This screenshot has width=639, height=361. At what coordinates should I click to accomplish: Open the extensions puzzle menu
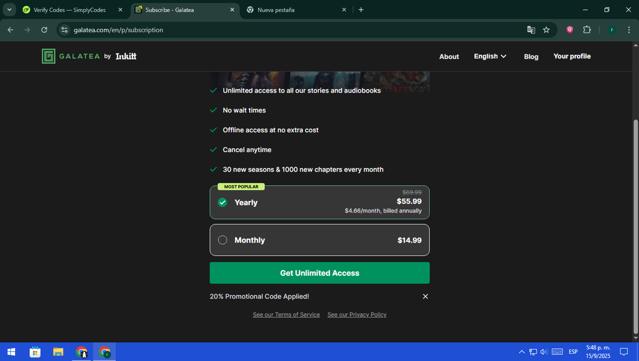point(587,29)
